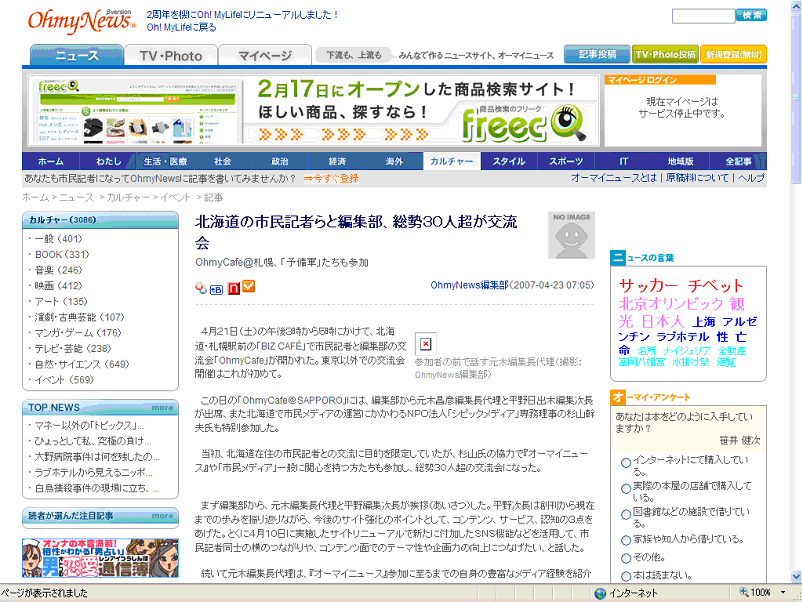Click the サッカー keyword tag
Screen dimensions: 802x602
click(648, 285)
